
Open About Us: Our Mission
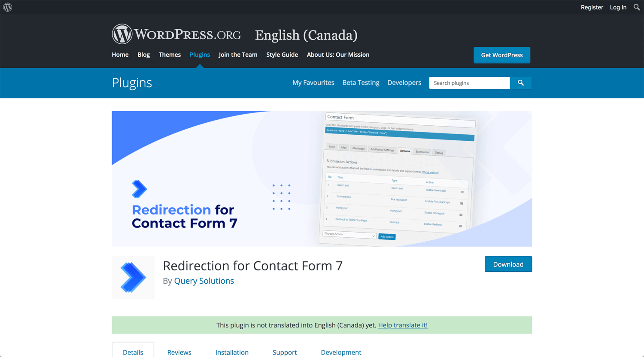point(338,54)
